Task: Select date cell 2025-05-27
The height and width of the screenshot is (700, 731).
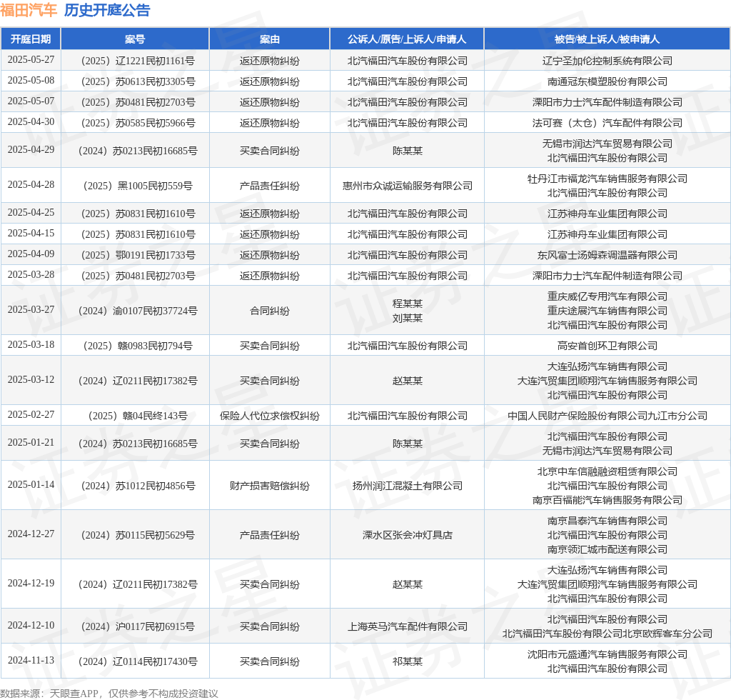Action: [31, 60]
